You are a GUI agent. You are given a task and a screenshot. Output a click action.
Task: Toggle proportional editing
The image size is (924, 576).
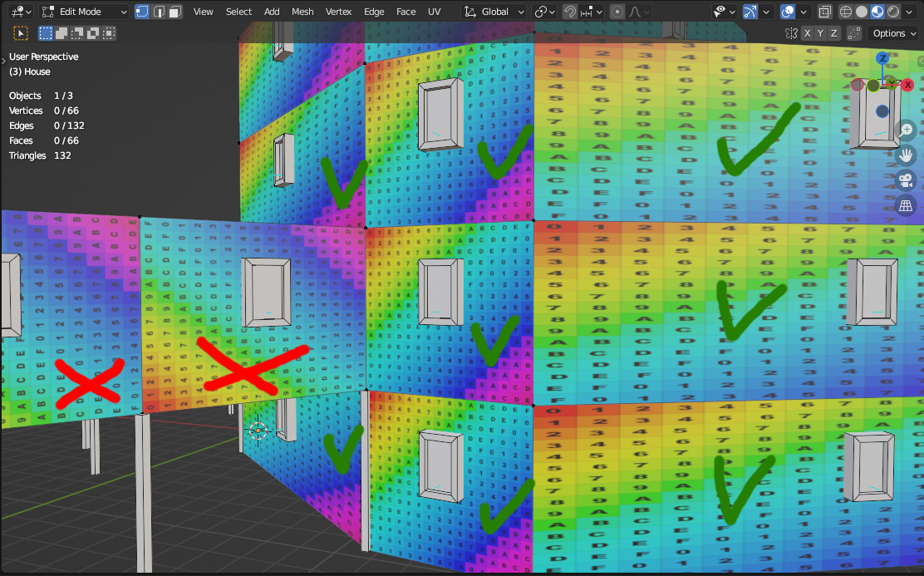pos(617,12)
